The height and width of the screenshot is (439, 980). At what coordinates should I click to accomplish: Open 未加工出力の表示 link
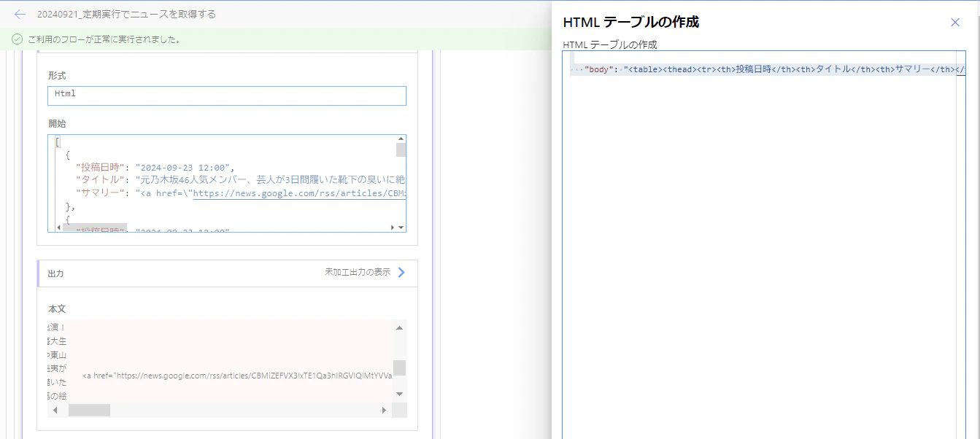coord(358,273)
